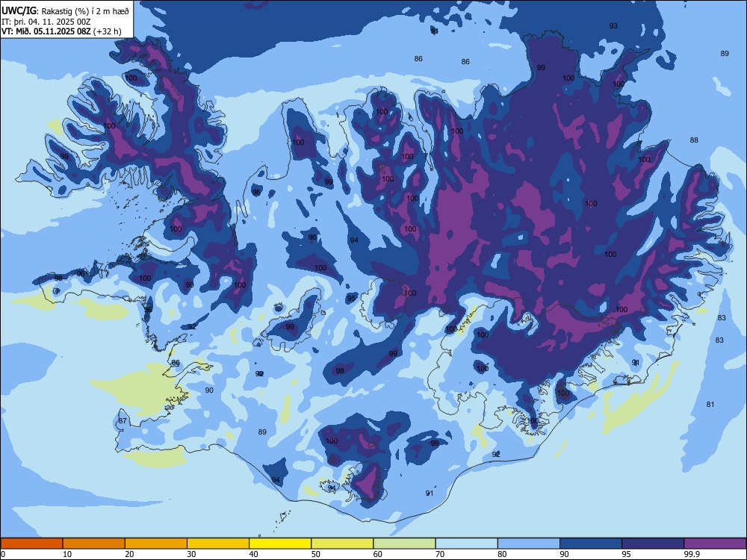Image resolution: width=747 pixels, height=560 pixels.
Task: Click the legend label '60'
Action: tap(378, 554)
